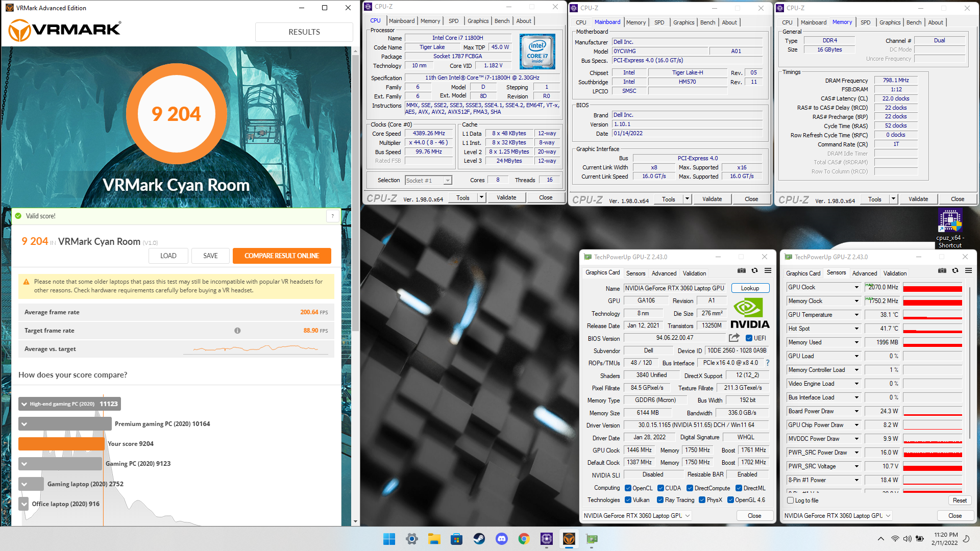Switch to VRMark taskbar icon
Screen dimensions: 980x551
pos(569,539)
